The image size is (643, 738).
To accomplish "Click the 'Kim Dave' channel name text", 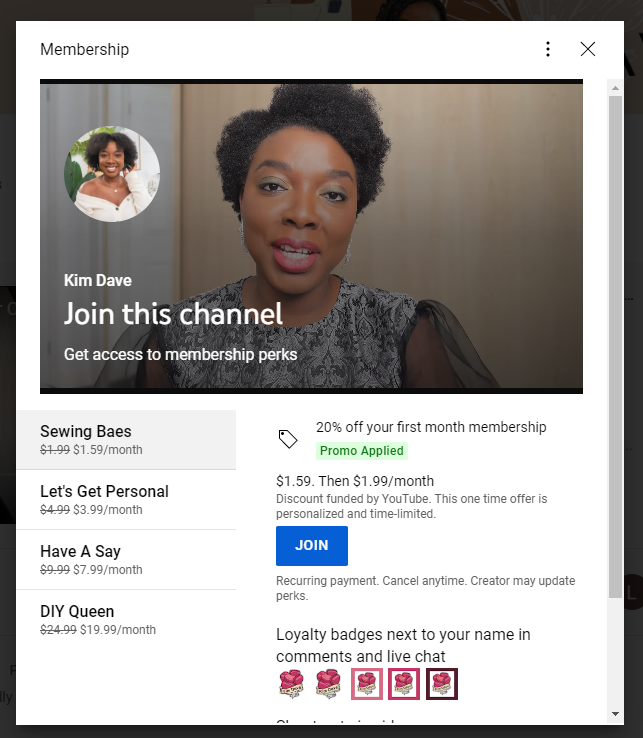I will [x=98, y=281].
